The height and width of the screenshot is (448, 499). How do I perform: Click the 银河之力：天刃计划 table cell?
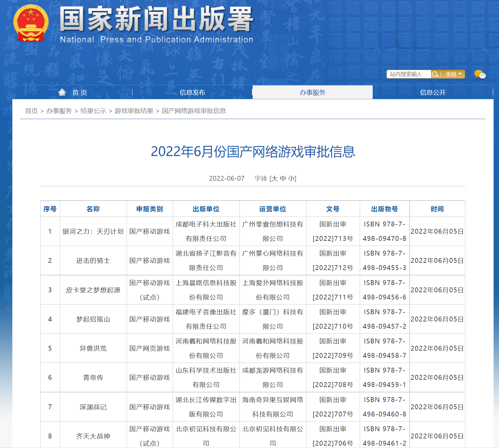(93, 232)
